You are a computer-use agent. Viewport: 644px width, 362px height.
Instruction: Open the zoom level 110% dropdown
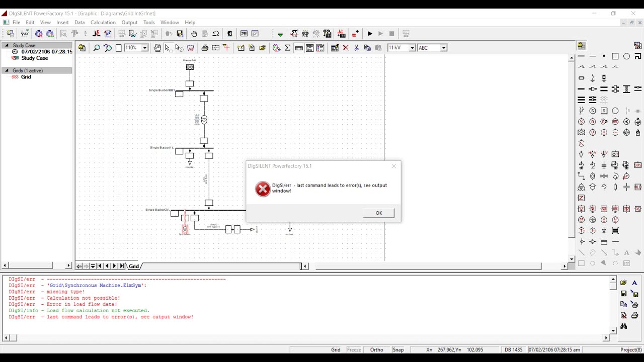(x=144, y=48)
